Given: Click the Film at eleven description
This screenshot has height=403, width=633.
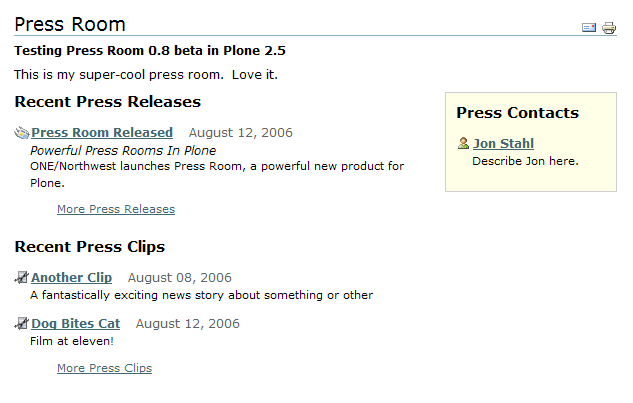Looking at the screenshot, I should tap(72, 341).
